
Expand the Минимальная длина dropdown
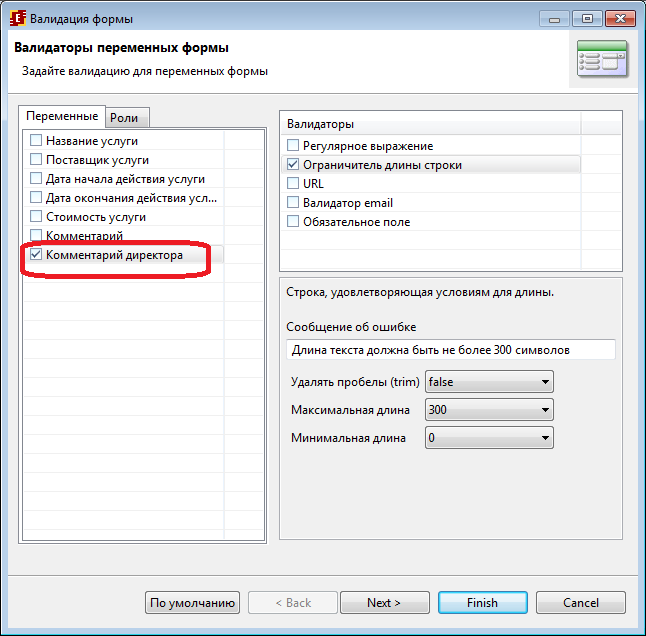[x=489, y=437]
